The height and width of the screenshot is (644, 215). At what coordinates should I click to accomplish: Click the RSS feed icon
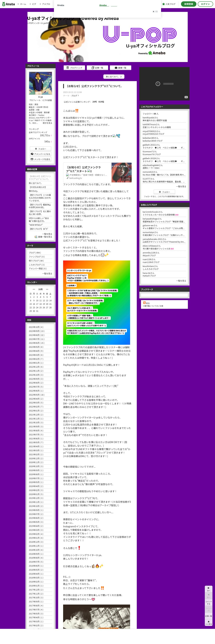[x=144, y=303]
